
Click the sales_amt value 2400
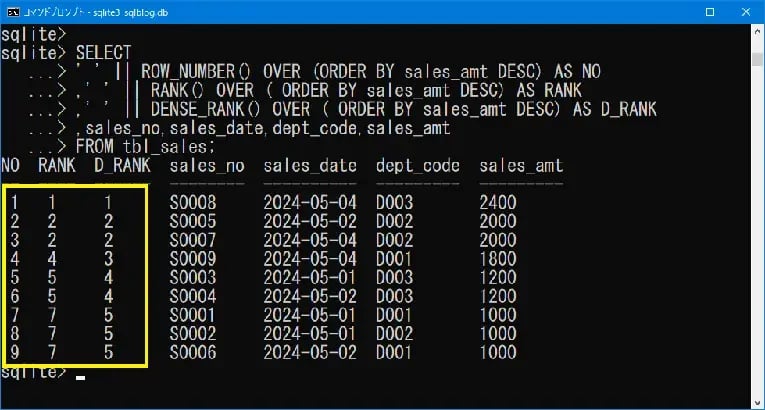coord(498,200)
